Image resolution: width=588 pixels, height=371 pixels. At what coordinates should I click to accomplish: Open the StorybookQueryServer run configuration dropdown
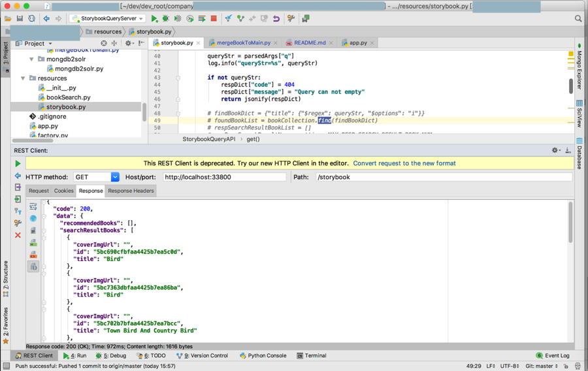coord(108,19)
